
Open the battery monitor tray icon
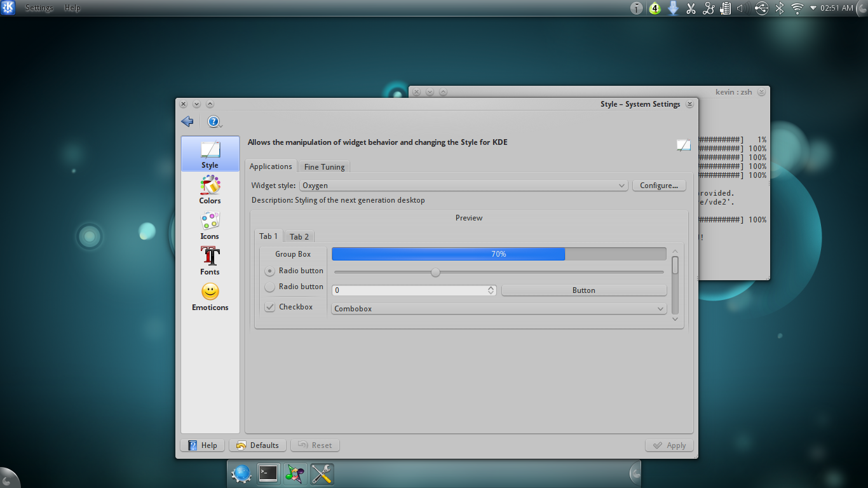click(x=726, y=8)
